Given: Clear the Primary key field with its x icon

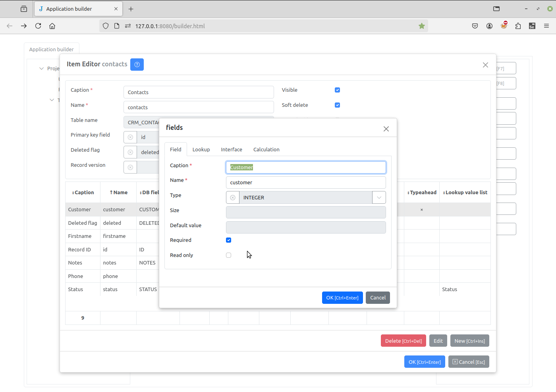Looking at the screenshot, I should (130, 137).
